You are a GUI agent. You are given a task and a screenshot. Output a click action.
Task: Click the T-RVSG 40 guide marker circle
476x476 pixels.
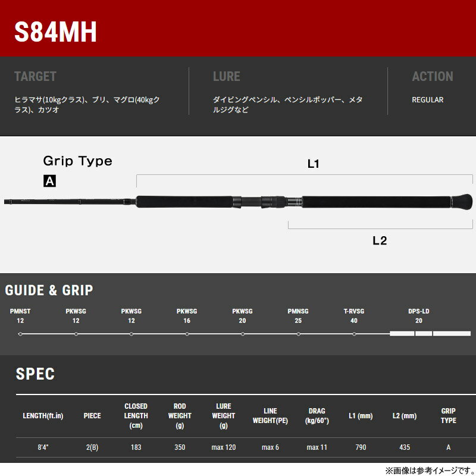(x=354, y=334)
